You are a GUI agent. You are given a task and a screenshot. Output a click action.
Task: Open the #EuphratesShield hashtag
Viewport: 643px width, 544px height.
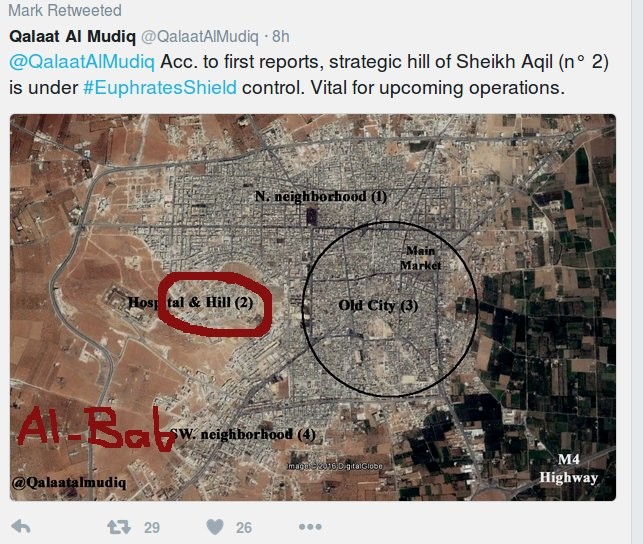160,88
